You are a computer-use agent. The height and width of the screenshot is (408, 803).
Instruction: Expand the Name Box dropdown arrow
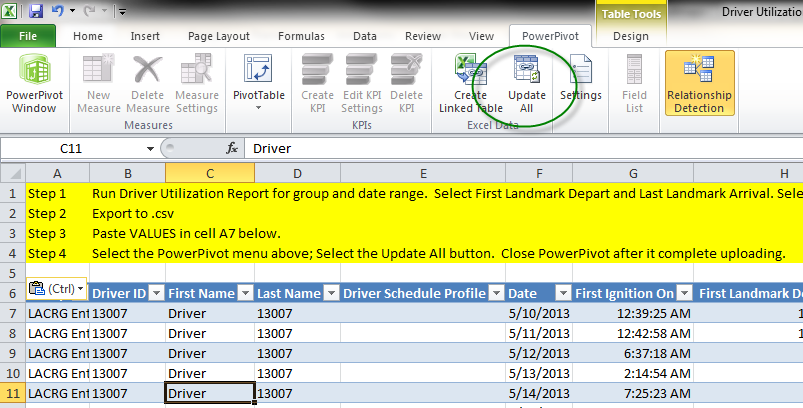[151, 148]
